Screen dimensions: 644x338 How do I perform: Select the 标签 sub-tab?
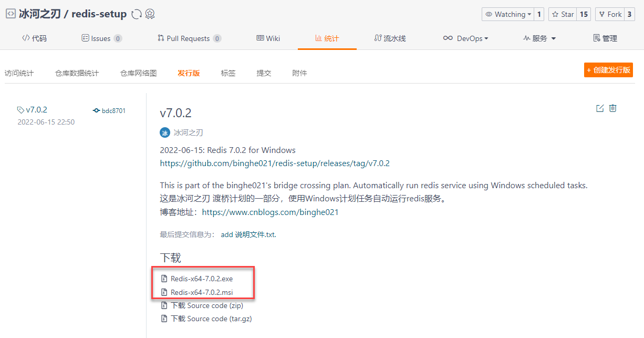pyautogui.click(x=228, y=73)
